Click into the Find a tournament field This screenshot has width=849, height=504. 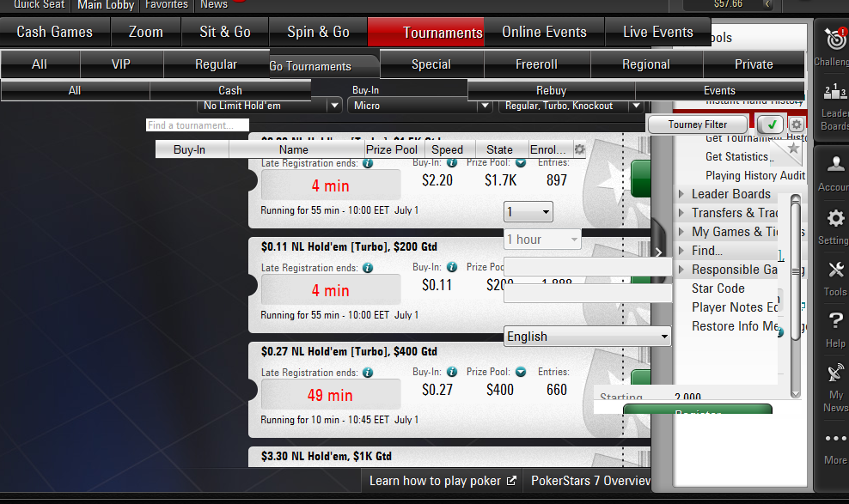point(197,125)
